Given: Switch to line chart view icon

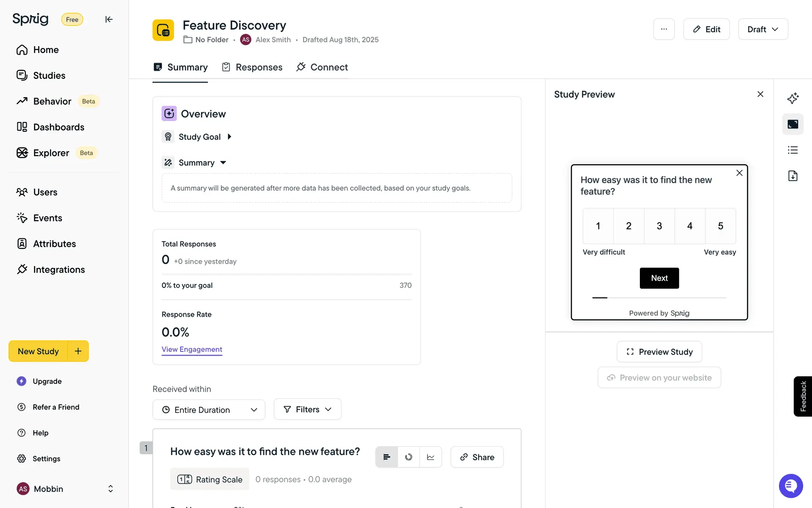Looking at the screenshot, I should tap(431, 457).
